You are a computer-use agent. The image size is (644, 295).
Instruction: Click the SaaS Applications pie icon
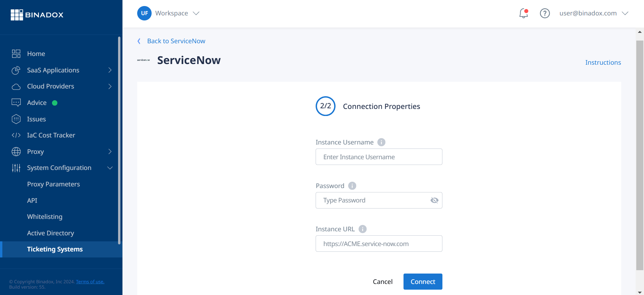point(16,70)
